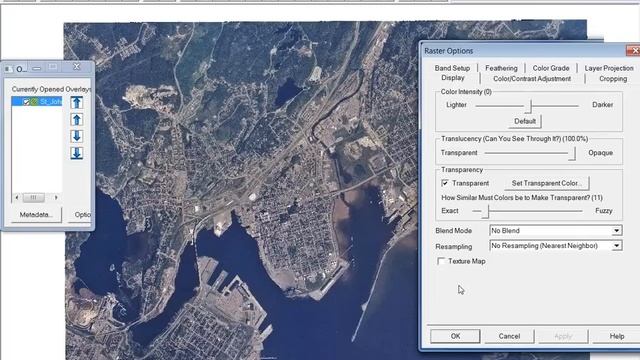640x360 pixels.
Task: Click the 'Darker' label
Action: point(602,105)
